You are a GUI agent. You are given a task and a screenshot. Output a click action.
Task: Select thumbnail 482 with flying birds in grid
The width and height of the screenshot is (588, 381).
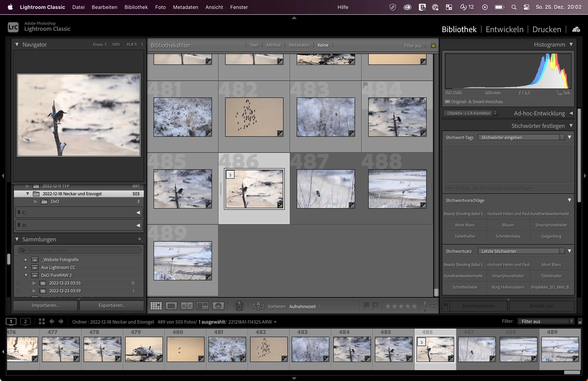coord(254,117)
